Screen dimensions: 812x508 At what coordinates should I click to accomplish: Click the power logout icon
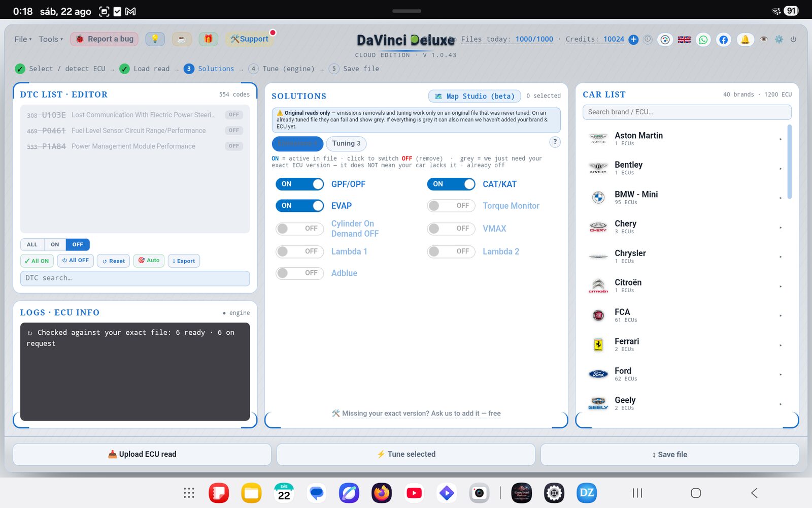793,39
